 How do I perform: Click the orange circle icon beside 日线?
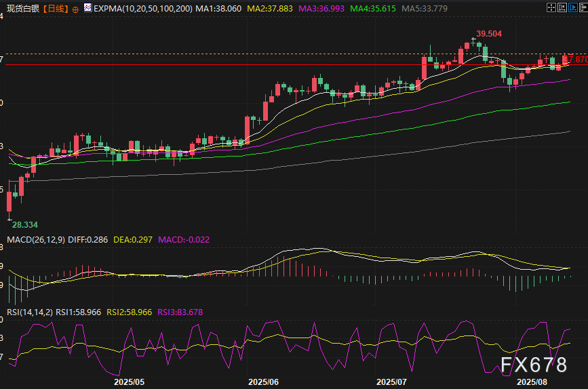click(75, 9)
